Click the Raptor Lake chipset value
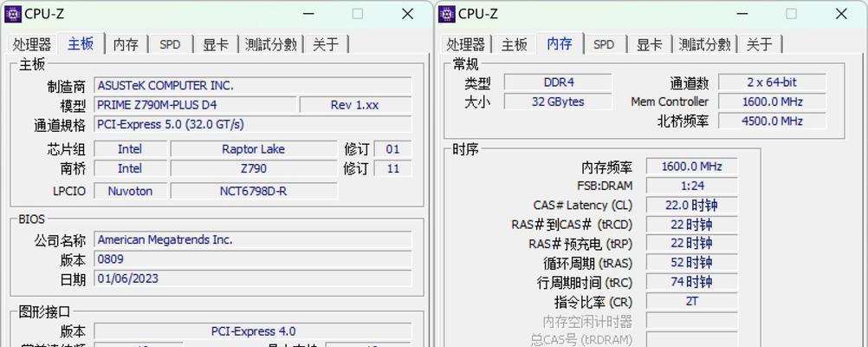The height and width of the screenshot is (347, 868). (254, 149)
